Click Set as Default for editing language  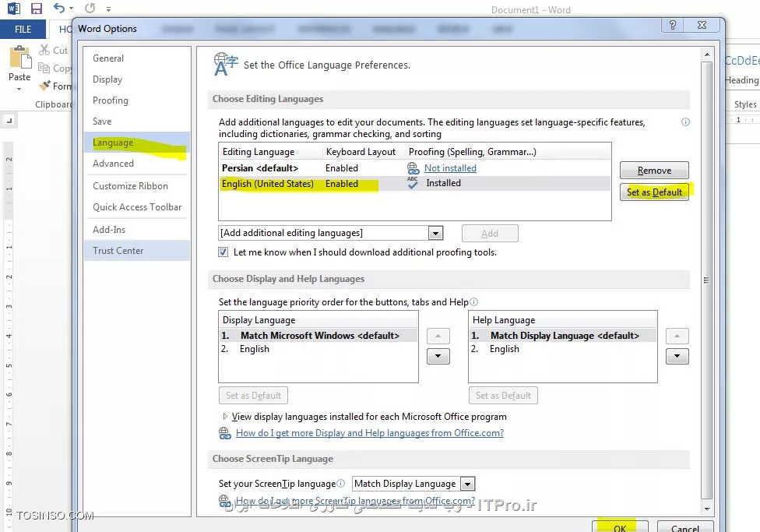tap(654, 192)
